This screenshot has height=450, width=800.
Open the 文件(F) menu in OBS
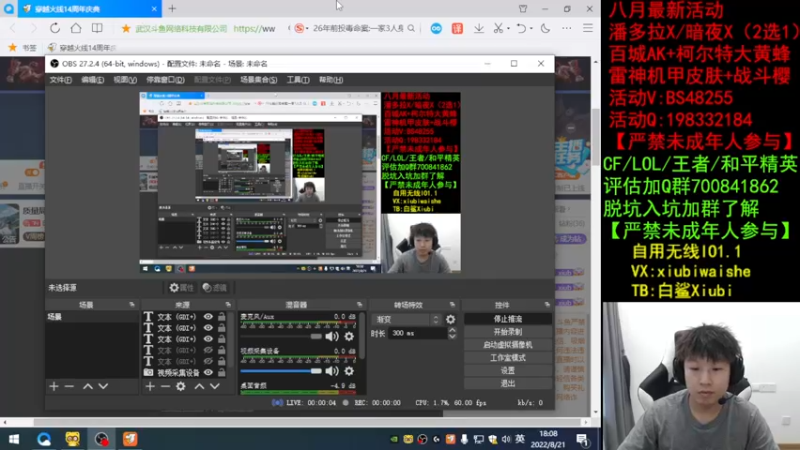click(x=60, y=80)
